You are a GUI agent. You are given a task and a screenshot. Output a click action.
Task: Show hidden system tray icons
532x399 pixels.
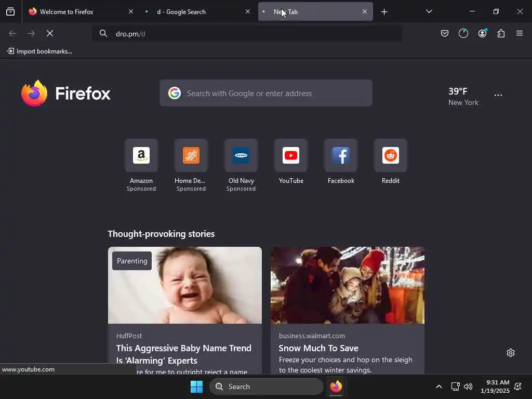point(438,387)
